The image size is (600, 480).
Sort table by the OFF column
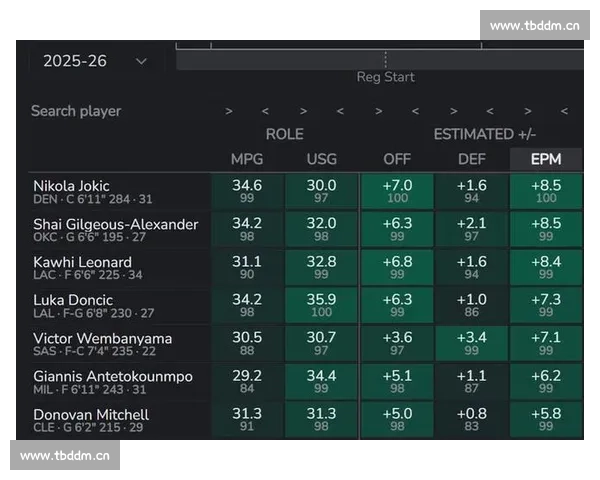397,159
